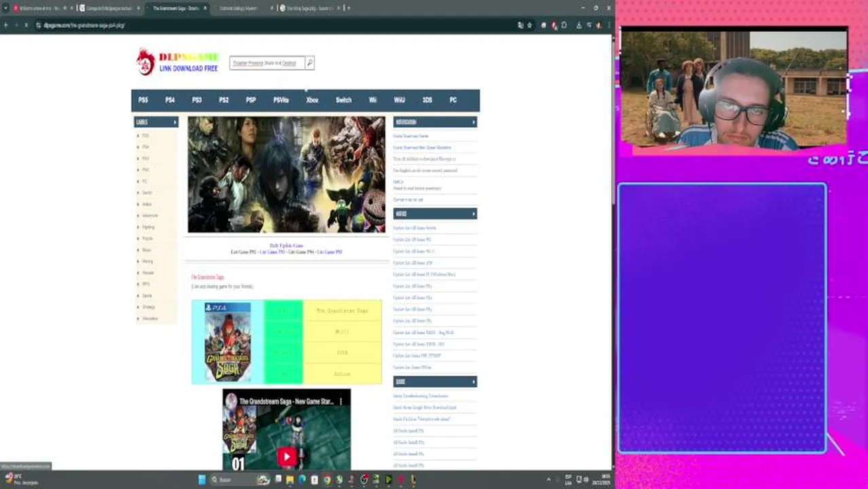The height and width of the screenshot is (489, 868).
Task: Expand the LABELS sidebar header arrow
Action: [175, 122]
